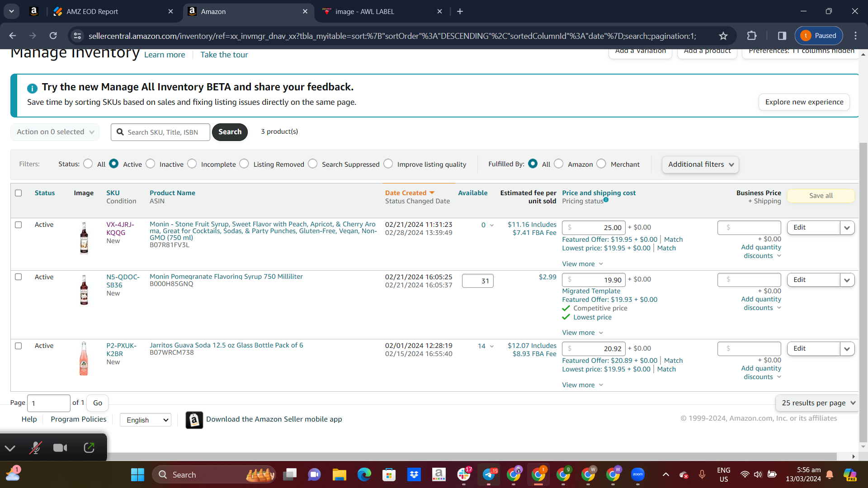Open File Explorer from the taskbar
The width and height of the screenshot is (868, 488).
pos(339,475)
